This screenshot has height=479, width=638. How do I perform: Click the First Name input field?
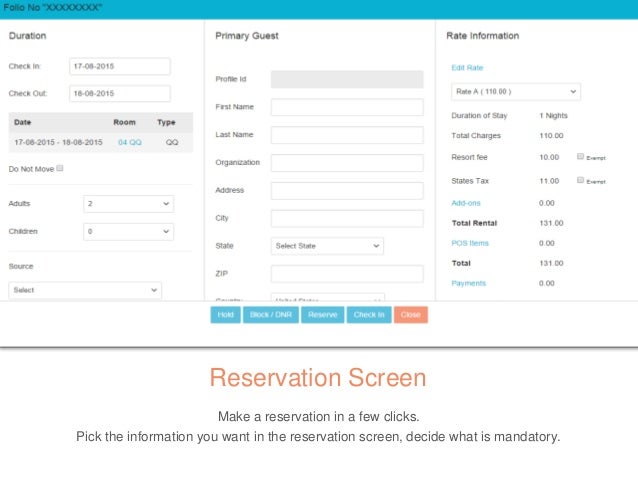click(347, 107)
